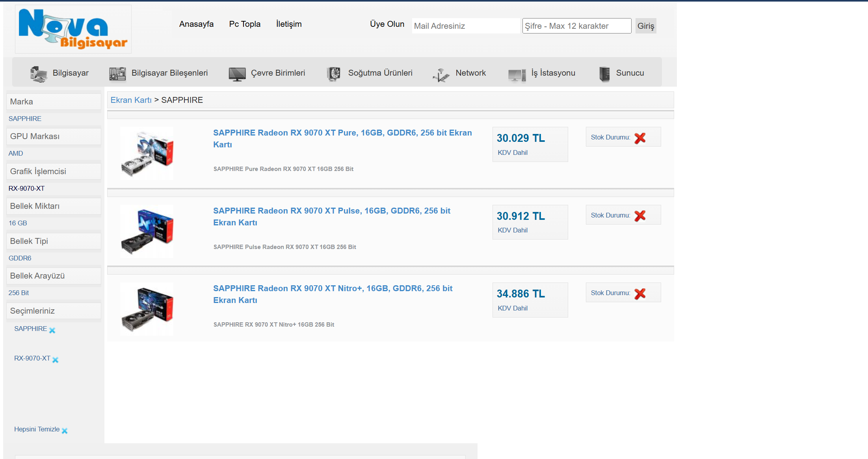Click the Bellek Arayüzü filter header

pos(54,276)
